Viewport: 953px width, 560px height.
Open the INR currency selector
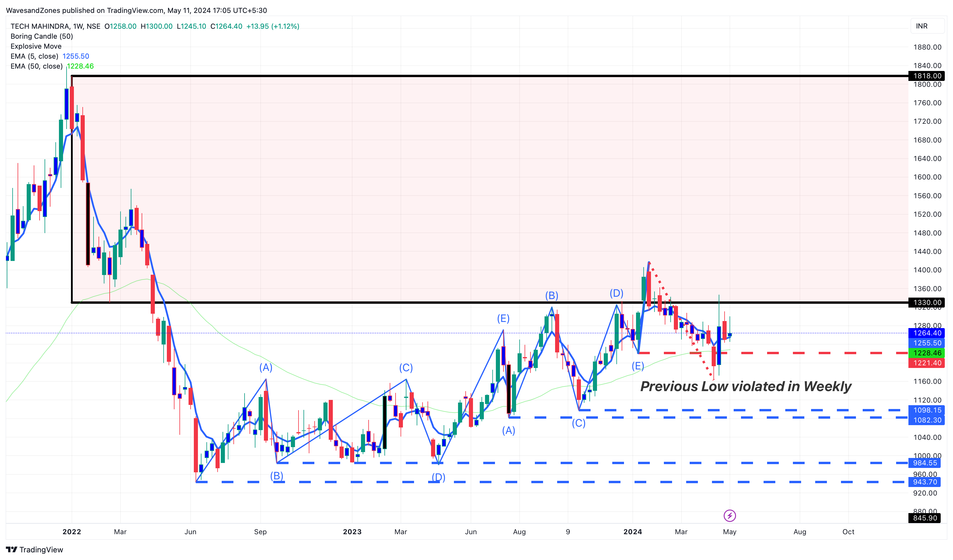927,26
